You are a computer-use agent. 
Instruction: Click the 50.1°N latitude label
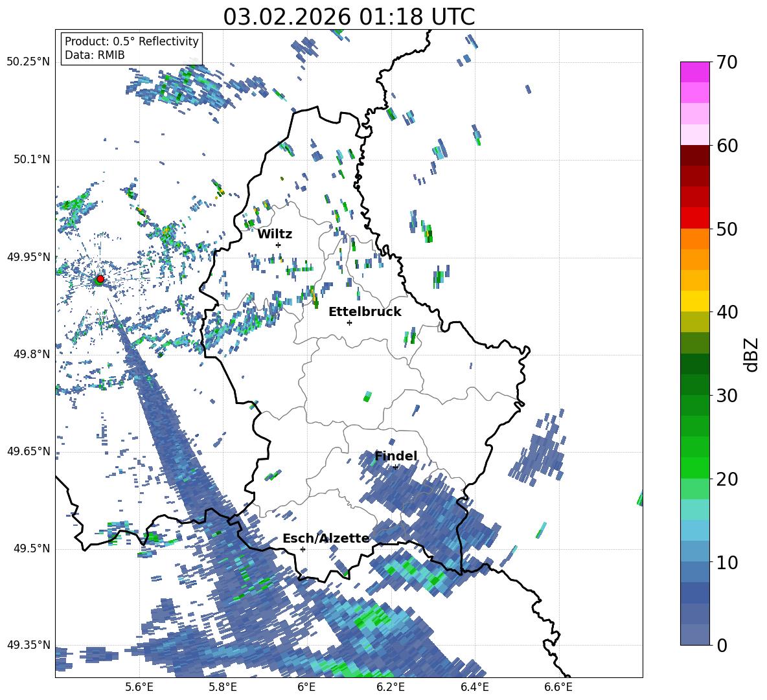pos(31,159)
